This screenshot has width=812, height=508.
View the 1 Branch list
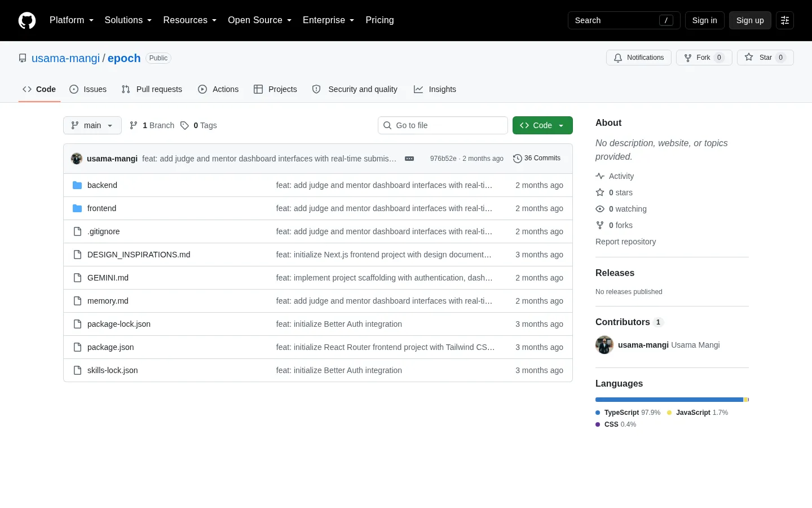click(x=152, y=125)
